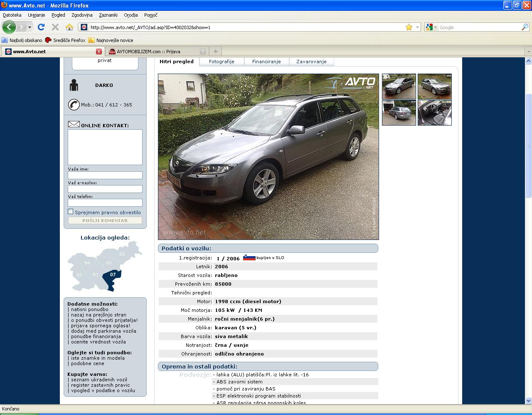The width and height of the screenshot is (532, 415).
Task: Go to the Home page icon
Action: click(69, 27)
